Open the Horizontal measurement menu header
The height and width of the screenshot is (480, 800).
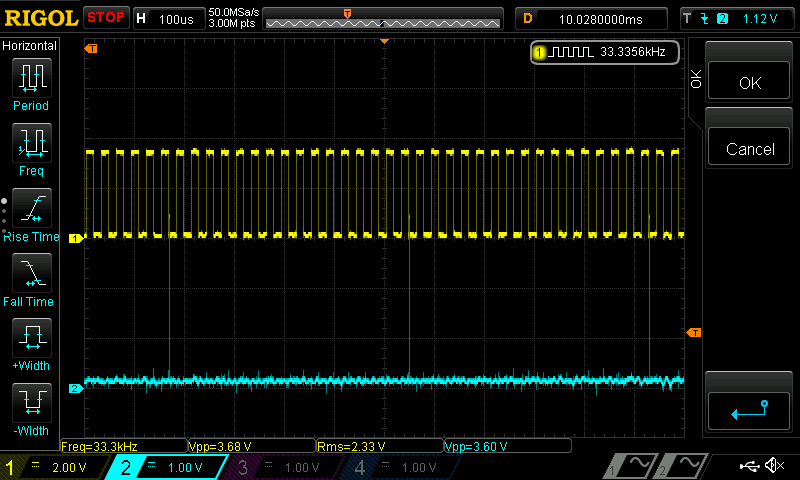(30, 46)
